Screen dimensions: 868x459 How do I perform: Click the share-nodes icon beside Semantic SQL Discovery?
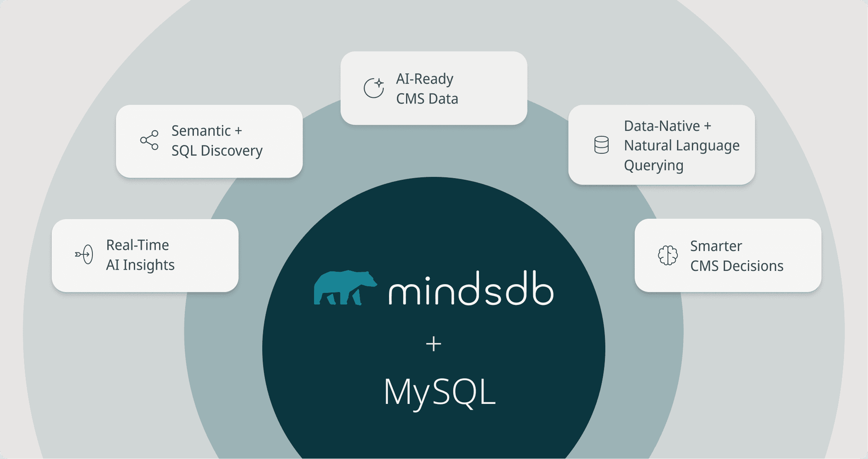[x=149, y=140]
